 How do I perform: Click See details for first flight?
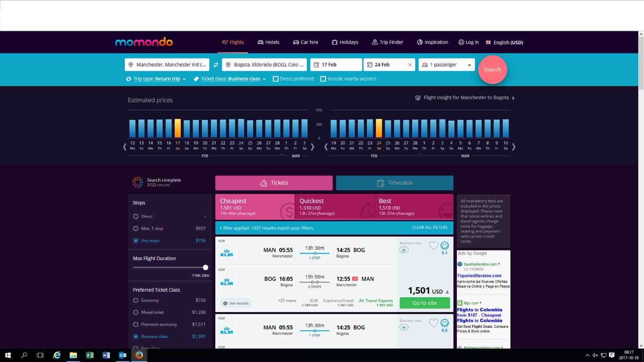click(x=236, y=303)
